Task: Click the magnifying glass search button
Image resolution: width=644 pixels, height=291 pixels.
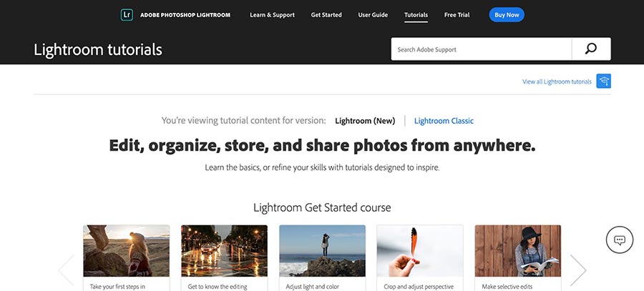Action: click(591, 49)
